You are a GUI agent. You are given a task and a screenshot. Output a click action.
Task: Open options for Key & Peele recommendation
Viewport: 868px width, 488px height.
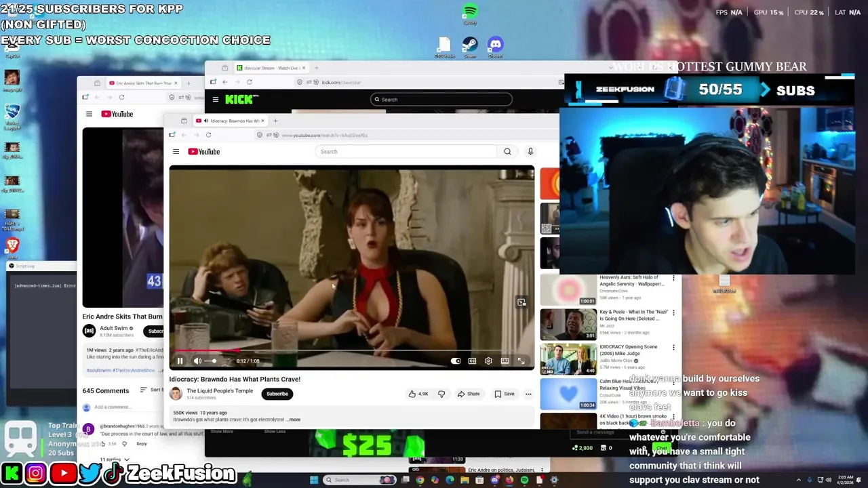(673, 312)
